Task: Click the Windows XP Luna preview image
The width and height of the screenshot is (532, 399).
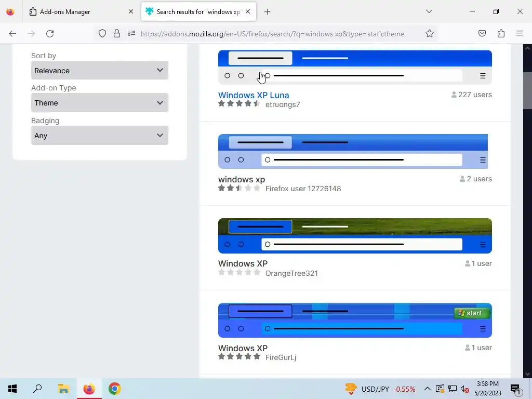Action: point(355,67)
